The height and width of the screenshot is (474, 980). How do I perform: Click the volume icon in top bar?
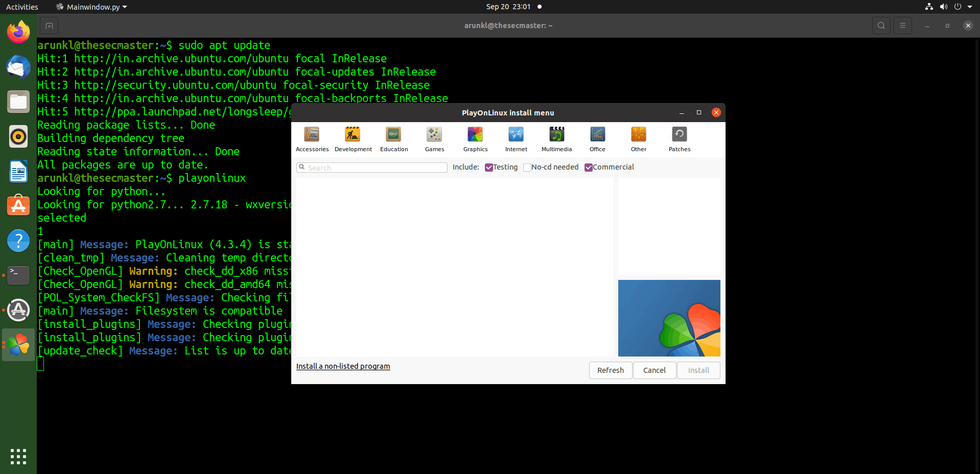[x=943, y=7]
